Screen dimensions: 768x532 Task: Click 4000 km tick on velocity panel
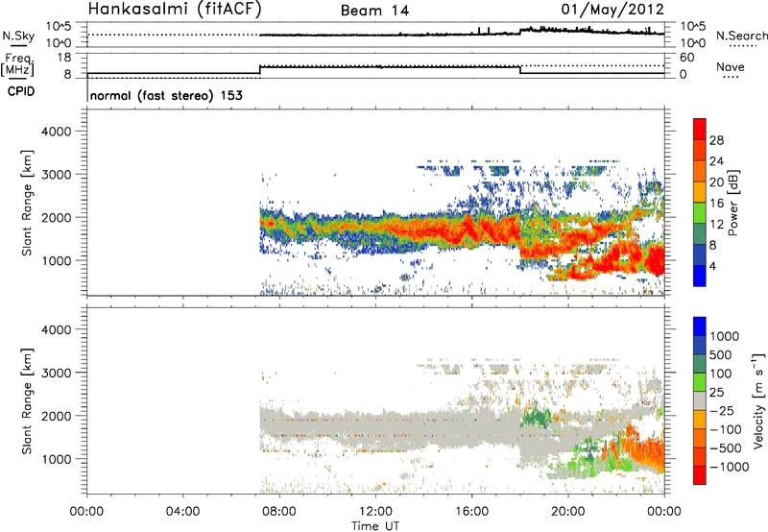click(x=56, y=329)
